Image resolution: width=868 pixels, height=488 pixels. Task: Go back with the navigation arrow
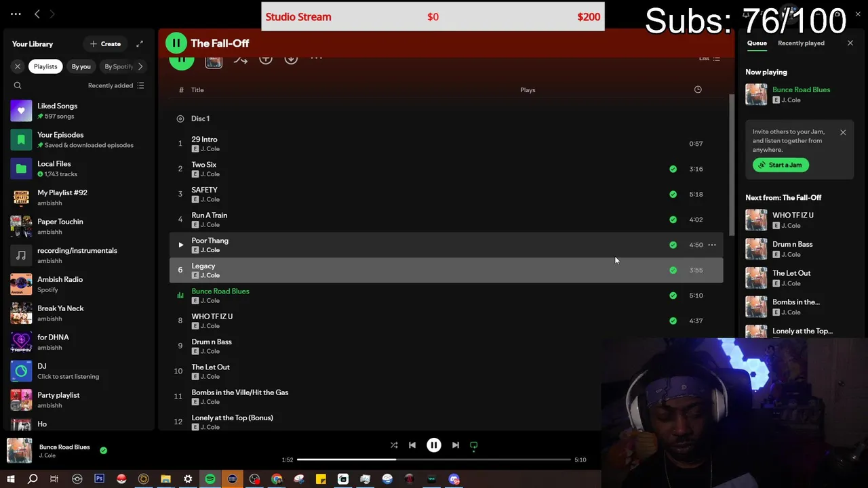pos(37,14)
